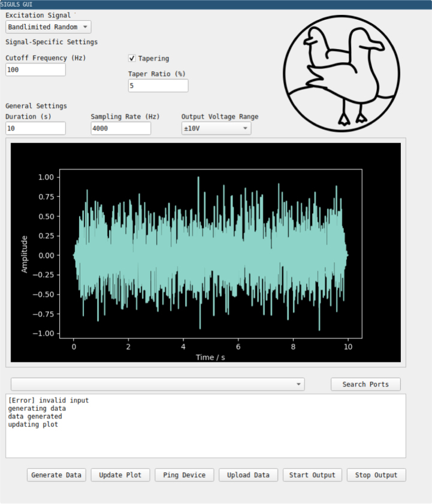Image resolution: width=432 pixels, height=504 pixels.
Task: Click the 'Time / s' axis label
Action: tap(210, 357)
